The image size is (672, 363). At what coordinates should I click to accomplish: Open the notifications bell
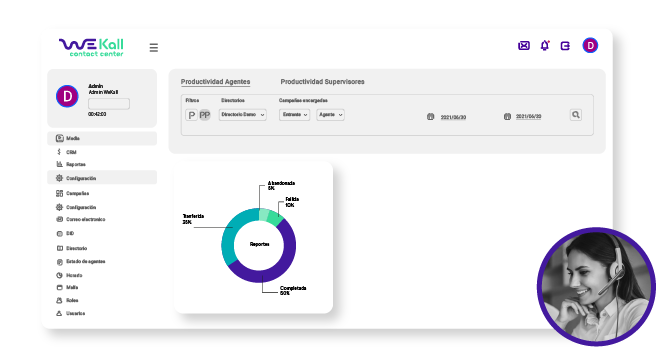545,45
